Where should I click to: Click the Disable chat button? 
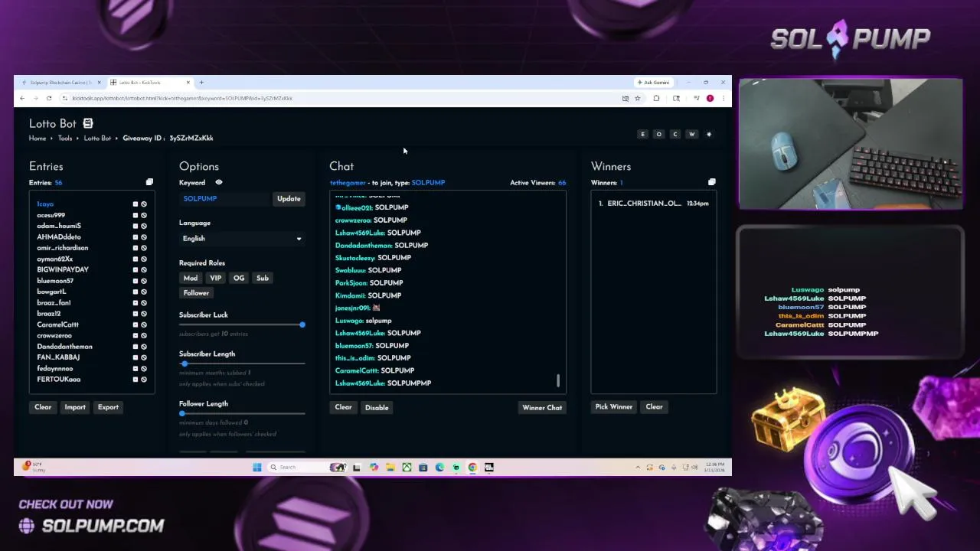377,408
